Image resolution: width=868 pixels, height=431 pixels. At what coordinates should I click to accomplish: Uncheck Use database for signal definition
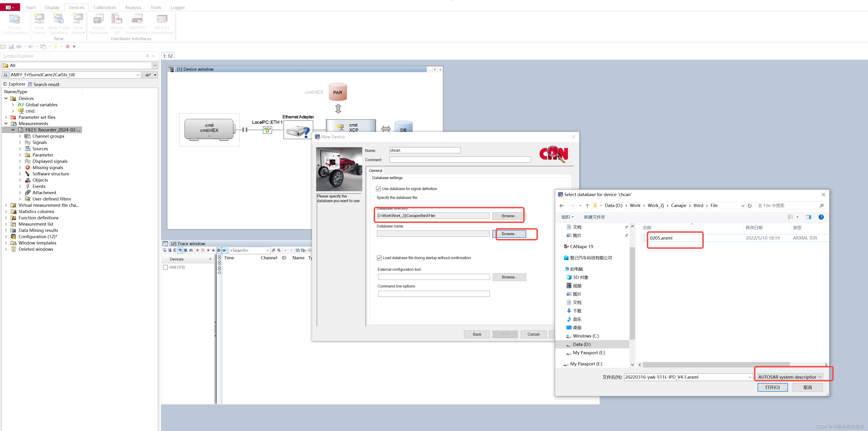378,189
